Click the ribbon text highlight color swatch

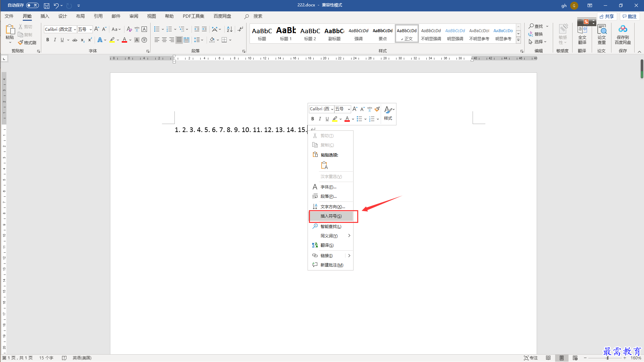pyautogui.click(x=112, y=40)
